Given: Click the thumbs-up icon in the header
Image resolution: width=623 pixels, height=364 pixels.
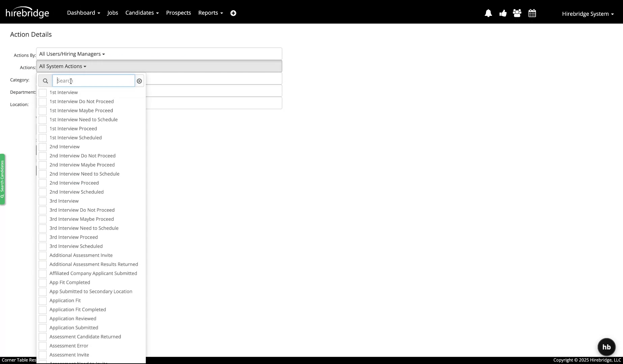Looking at the screenshot, I should click(x=503, y=13).
